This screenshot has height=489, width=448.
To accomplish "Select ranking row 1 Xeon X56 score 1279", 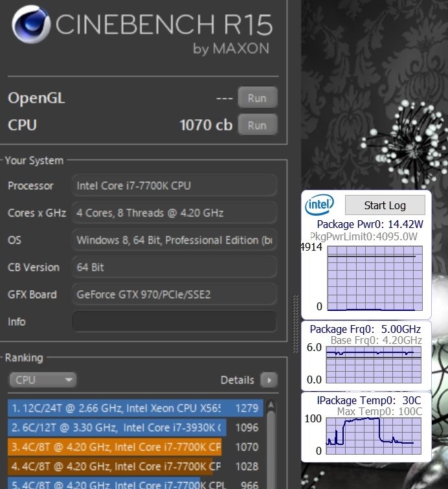I will click(135, 408).
